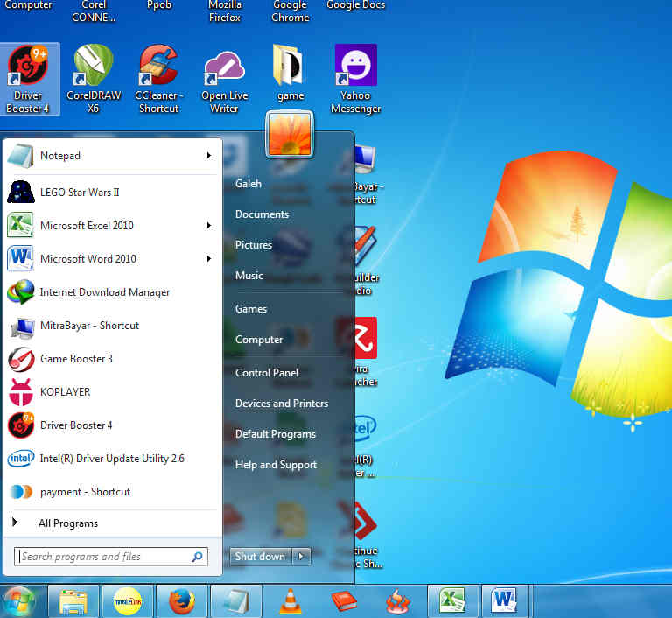Image resolution: width=672 pixels, height=618 pixels.
Task: Open the Notepad taskbar icon
Action: 236,601
